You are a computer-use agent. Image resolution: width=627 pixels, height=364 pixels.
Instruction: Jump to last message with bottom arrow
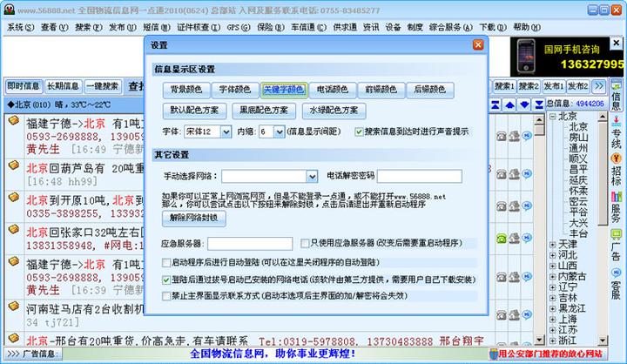pyautogui.click(x=539, y=105)
